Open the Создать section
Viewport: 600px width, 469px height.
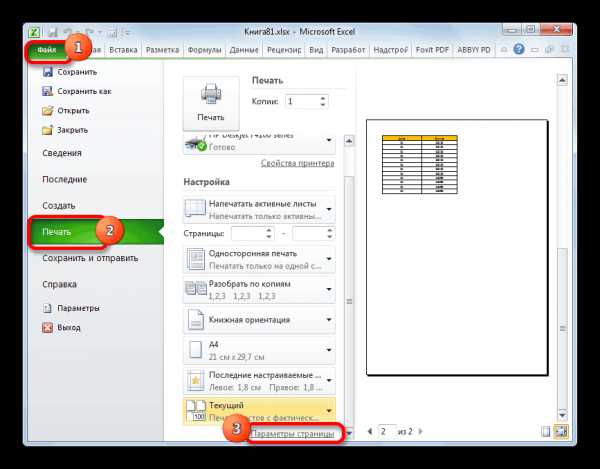click(59, 205)
